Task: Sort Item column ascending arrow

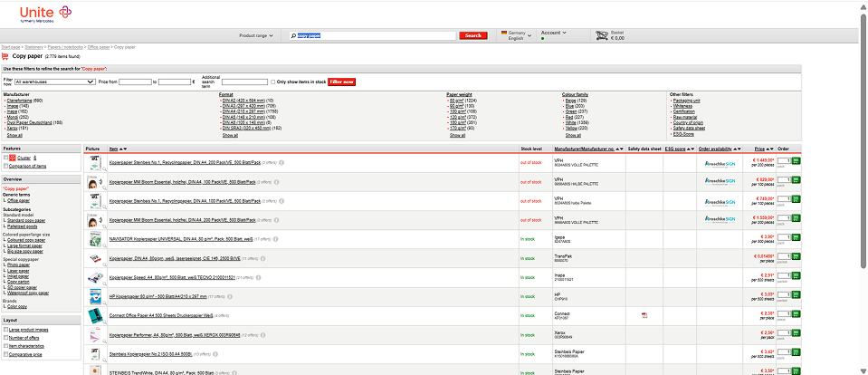Action: tap(120, 149)
